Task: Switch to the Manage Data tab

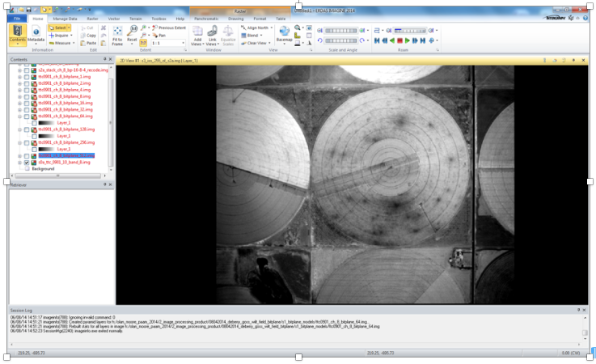Action: pyautogui.click(x=65, y=19)
